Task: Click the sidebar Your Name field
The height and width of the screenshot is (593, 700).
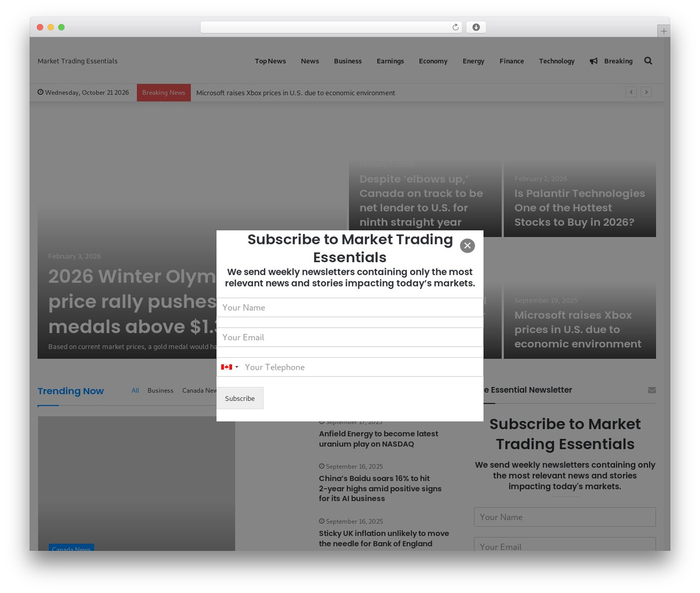Action: [565, 517]
